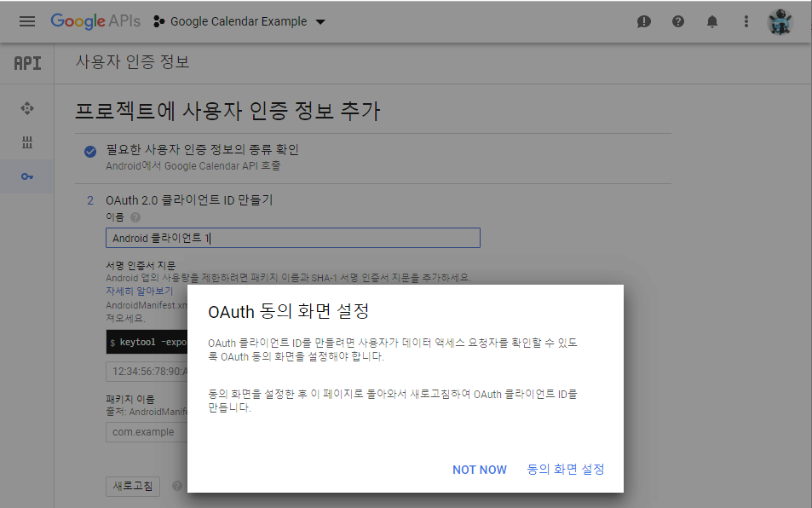Click the OAuth 2.0 클라이언트 ID 만들기 heading
This screenshot has height=508, width=812.
click(189, 200)
